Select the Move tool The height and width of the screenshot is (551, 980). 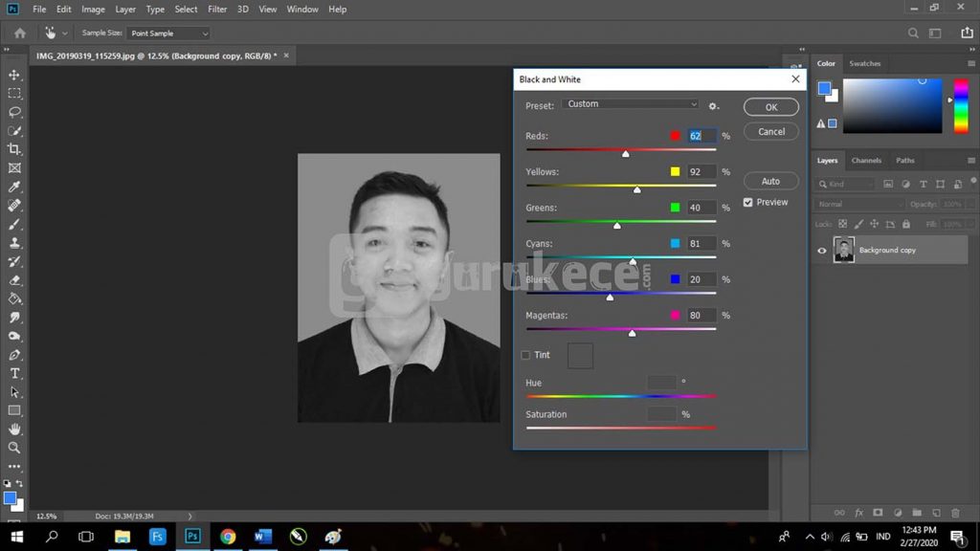tap(14, 75)
